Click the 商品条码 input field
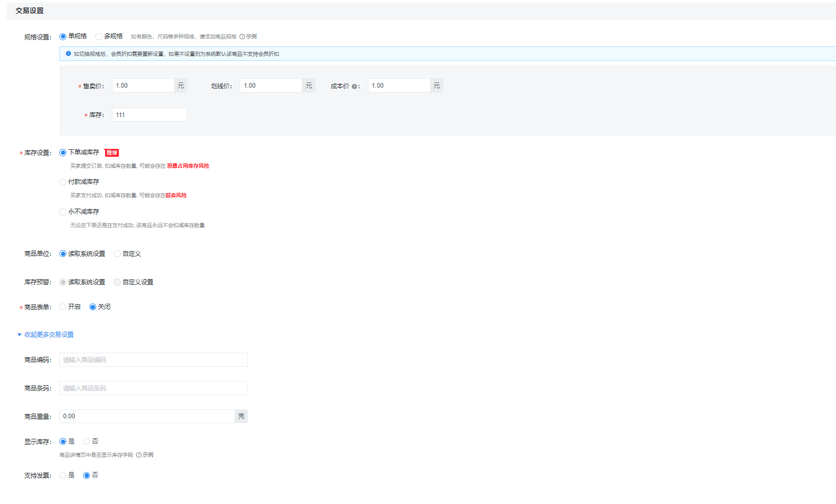The image size is (836, 504). 154,388
